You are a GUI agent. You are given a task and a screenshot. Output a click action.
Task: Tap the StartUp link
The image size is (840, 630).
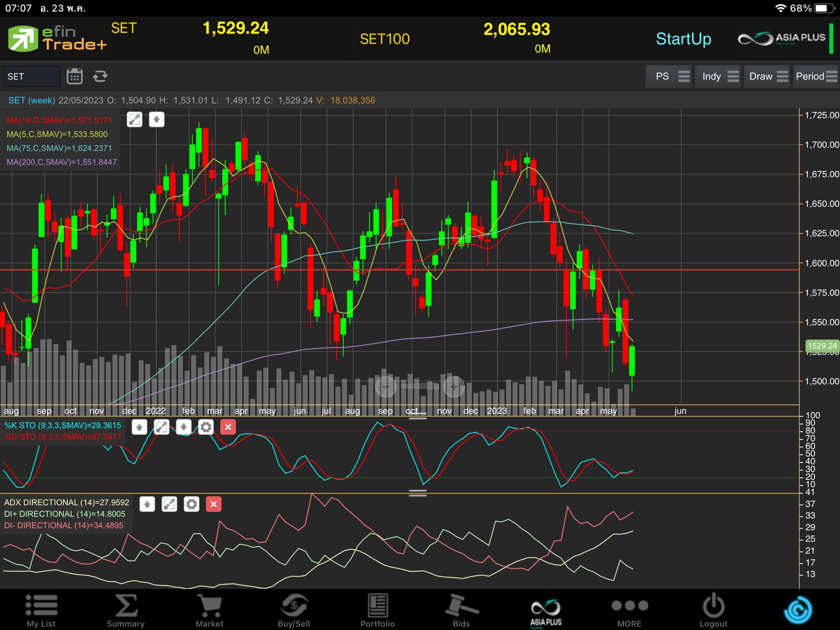pyautogui.click(x=684, y=39)
